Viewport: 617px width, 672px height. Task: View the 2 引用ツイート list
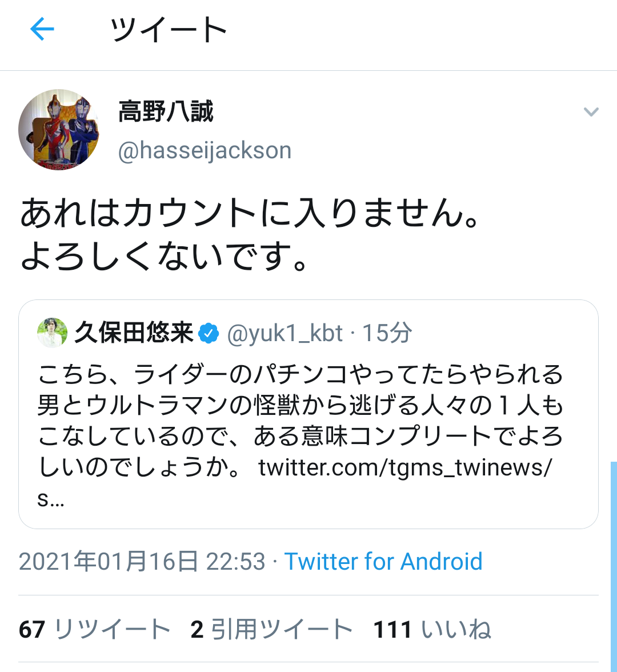coord(272,630)
